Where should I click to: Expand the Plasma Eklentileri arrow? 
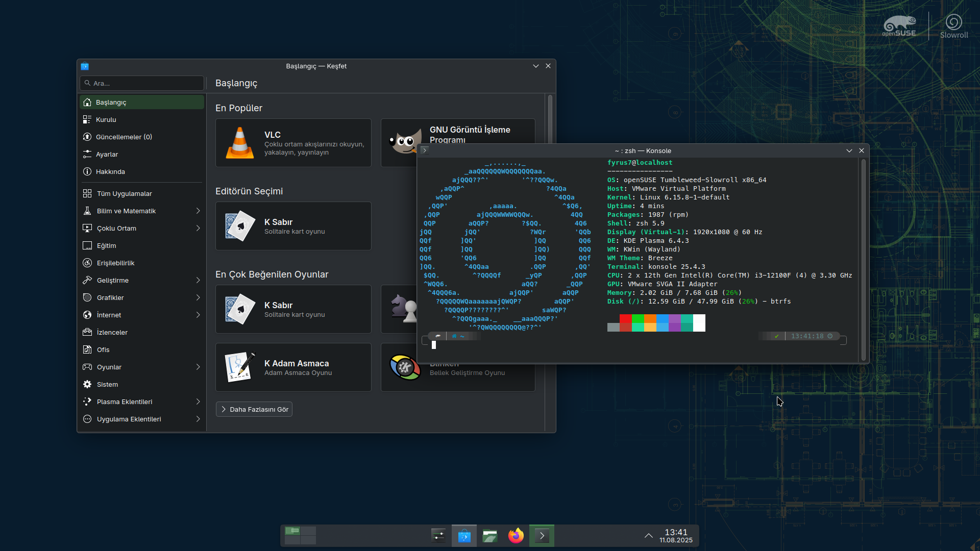[198, 402]
